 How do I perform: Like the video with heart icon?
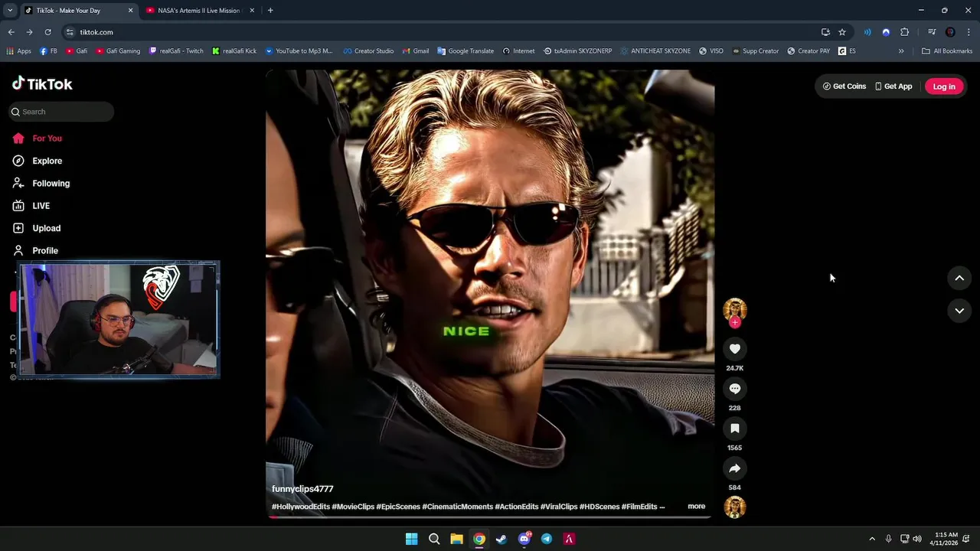pyautogui.click(x=735, y=349)
